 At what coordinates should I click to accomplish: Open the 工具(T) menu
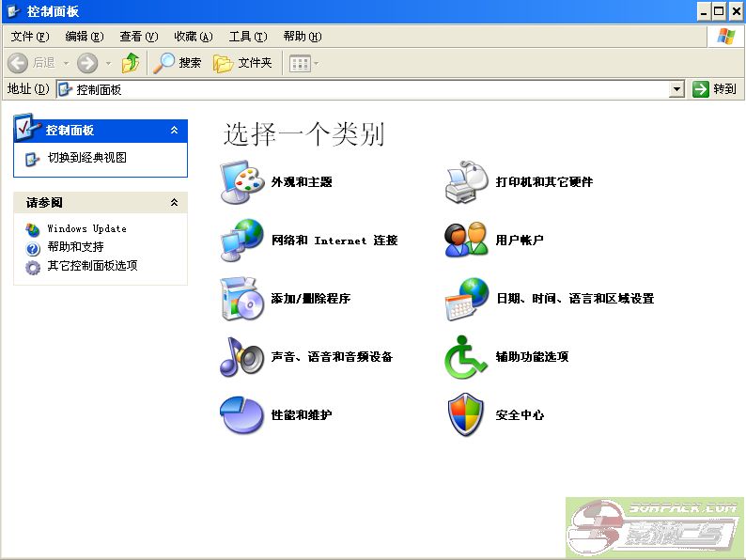tap(248, 37)
